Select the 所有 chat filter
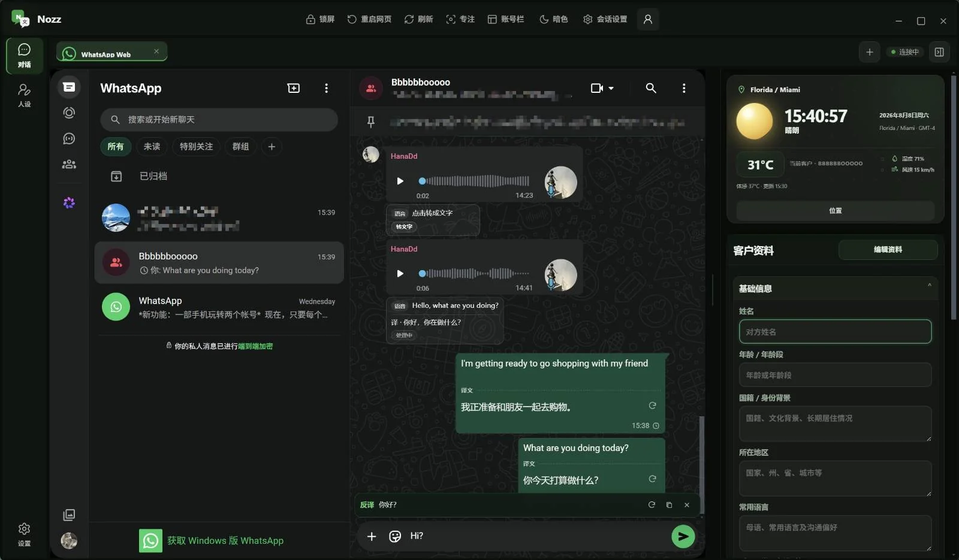 point(116,147)
